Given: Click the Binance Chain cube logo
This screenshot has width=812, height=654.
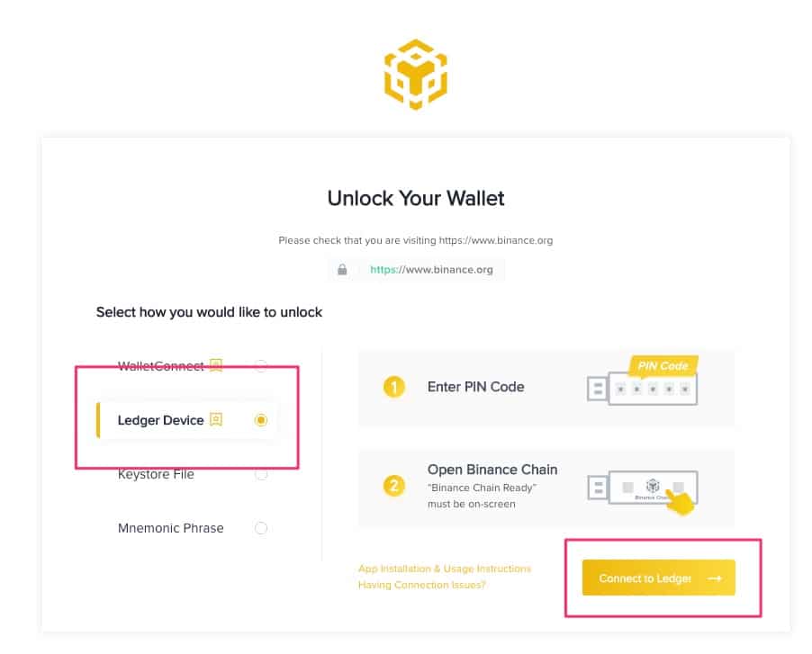Looking at the screenshot, I should coord(415,74).
